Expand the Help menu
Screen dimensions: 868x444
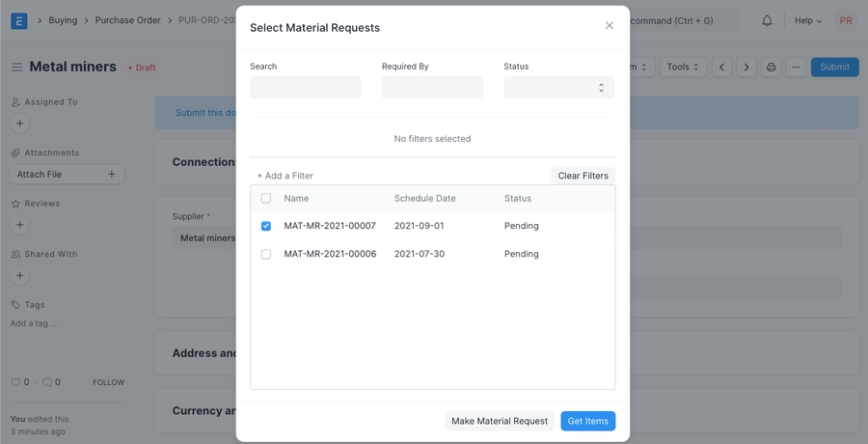tap(807, 20)
